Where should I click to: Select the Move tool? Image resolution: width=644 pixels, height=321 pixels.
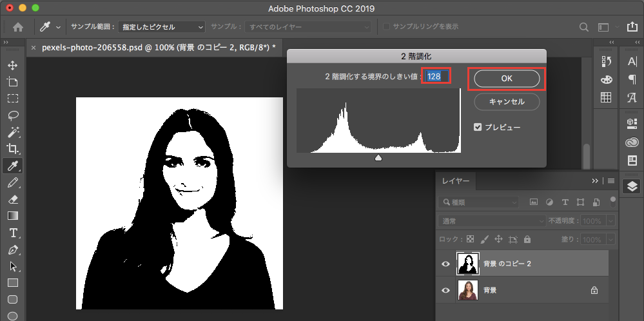click(x=12, y=66)
